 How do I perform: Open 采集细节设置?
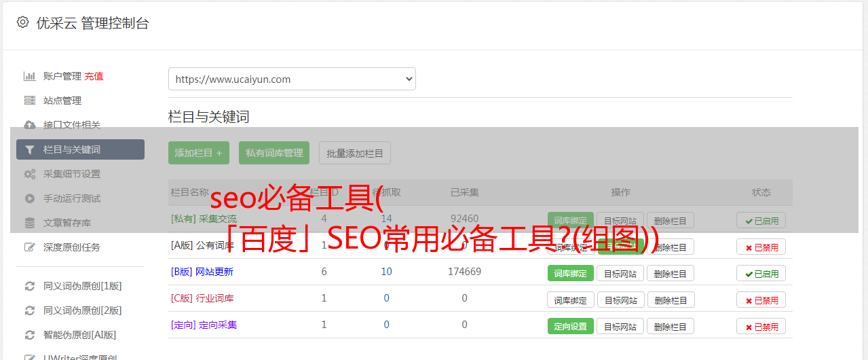coord(72,174)
